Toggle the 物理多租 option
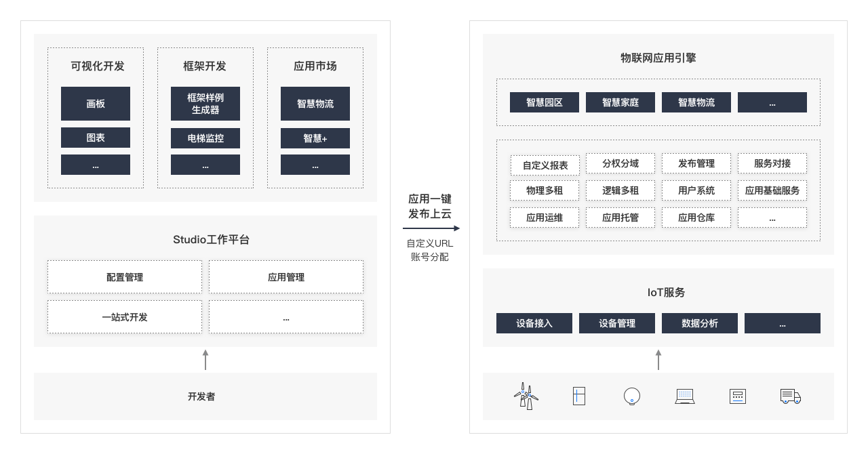Screen dimensions: 868x454 545,190
